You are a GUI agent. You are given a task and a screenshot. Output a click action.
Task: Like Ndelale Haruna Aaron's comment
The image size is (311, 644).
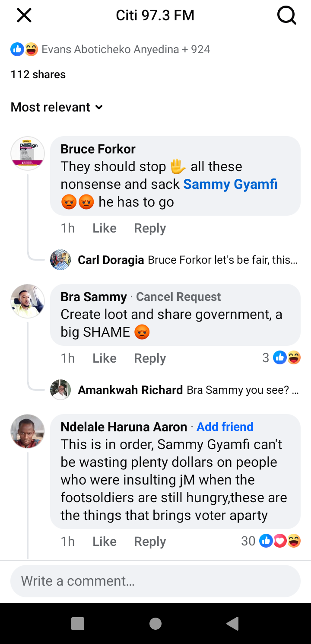click(x=105, y=542)
